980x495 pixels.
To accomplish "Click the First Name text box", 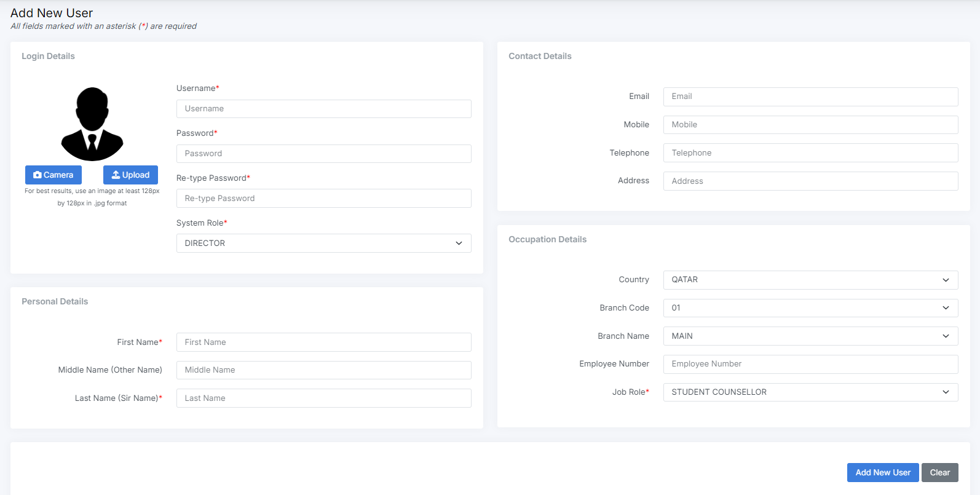I will (x=323, y=343).
